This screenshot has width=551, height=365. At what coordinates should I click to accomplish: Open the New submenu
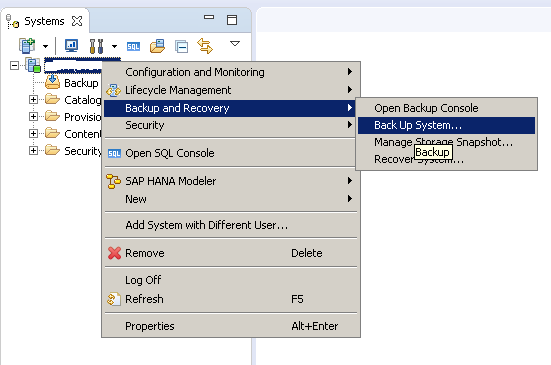(x=231, y=199)
